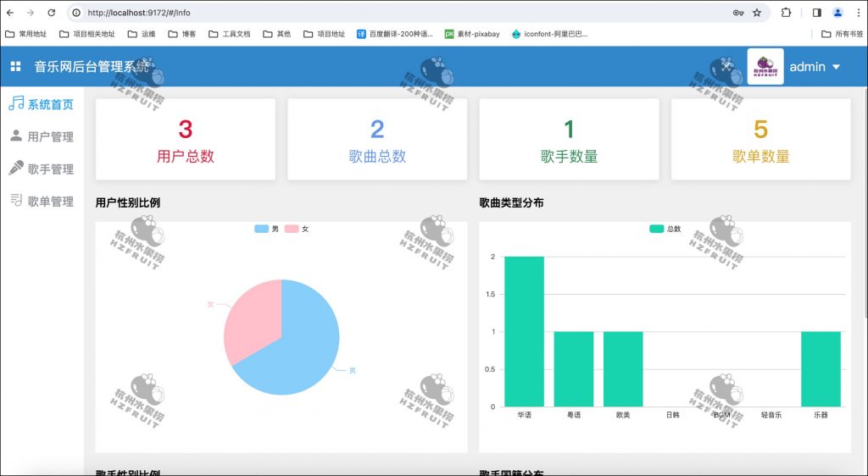Viewport: 868px width, 476px height.
Task: Click the page vertical scrollbar
Action: point(865,205)
